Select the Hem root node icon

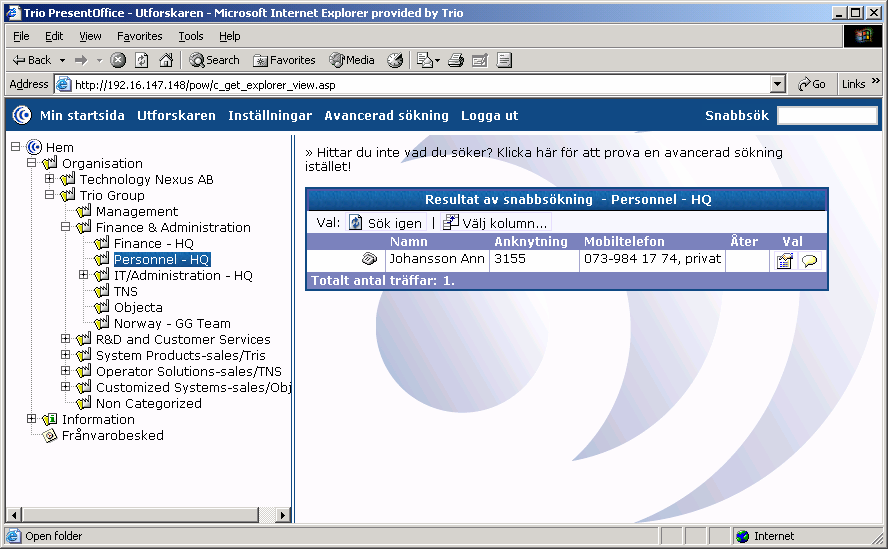click(x=34, y=147)
